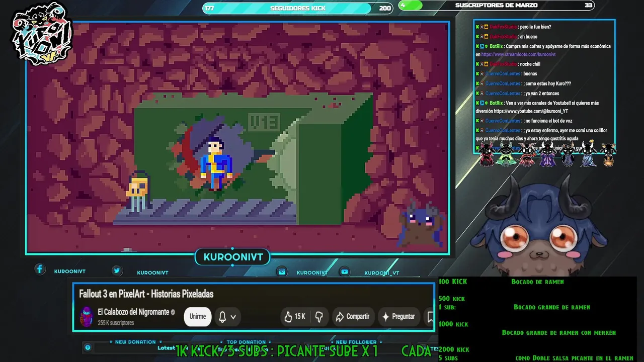This screenshot has width=644, height=362.
Task: Click the 255 K suscriptores text
Action: [116, 323]
